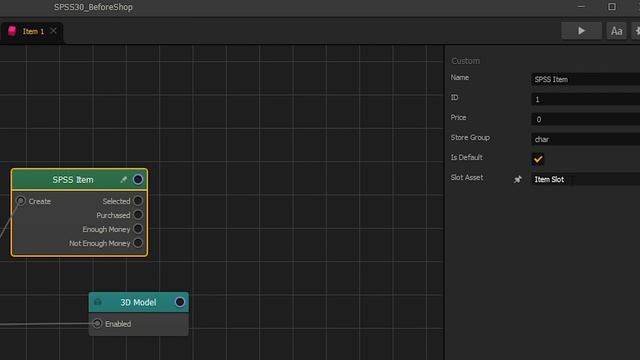Click the Item Slot asset field
Image resolution: width=640 pixels, height=360 pixels.
(585, 179)
